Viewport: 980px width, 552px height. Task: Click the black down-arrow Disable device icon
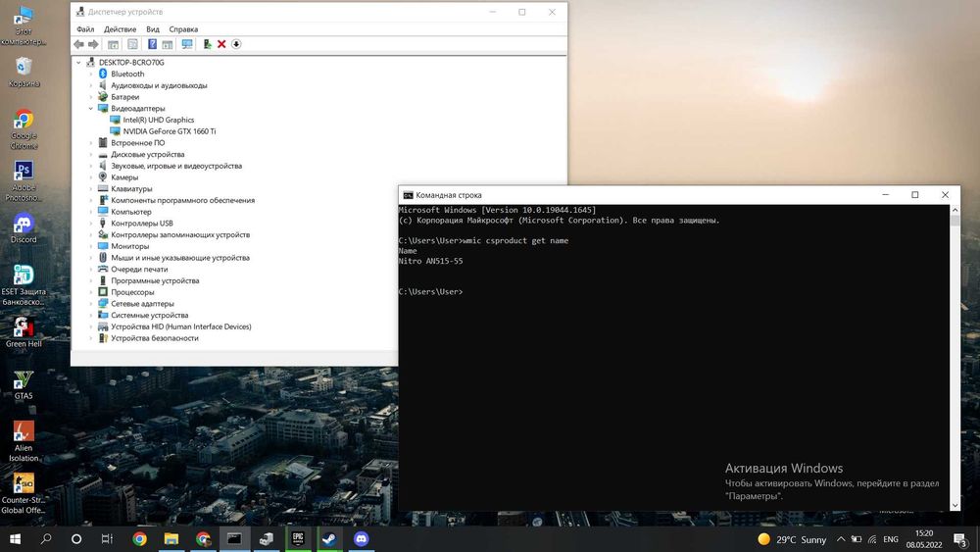(236, 44)
